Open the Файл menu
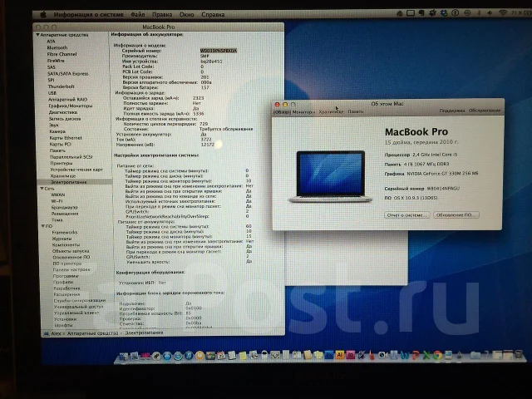The height and width of the screenshot is (399, 532). 138,15
